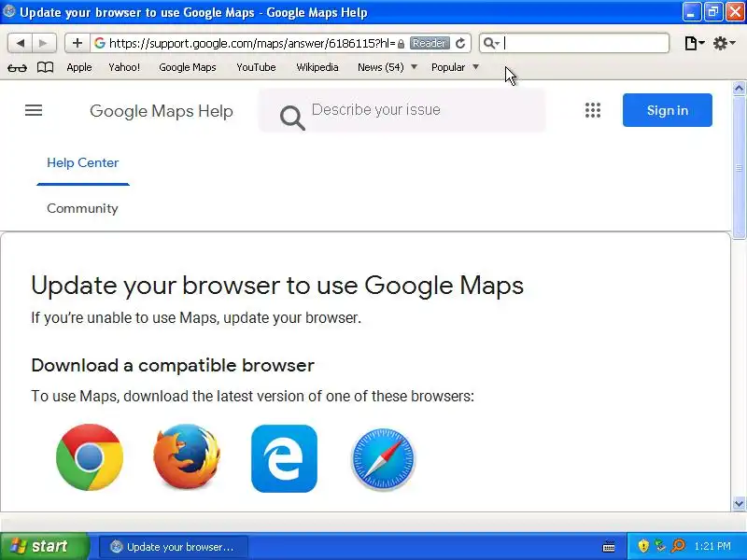Screen dimensions: 747x560
Task: Click the on-screen keyboard icon in the taskbar
Action: (609, 547)
